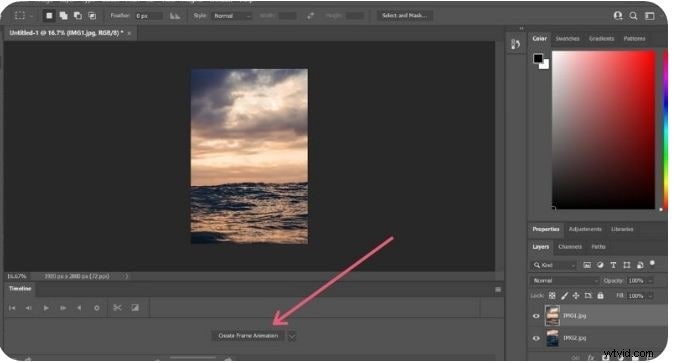
Task: Click the background color swatch in Color panel
Action: point(545,65)
